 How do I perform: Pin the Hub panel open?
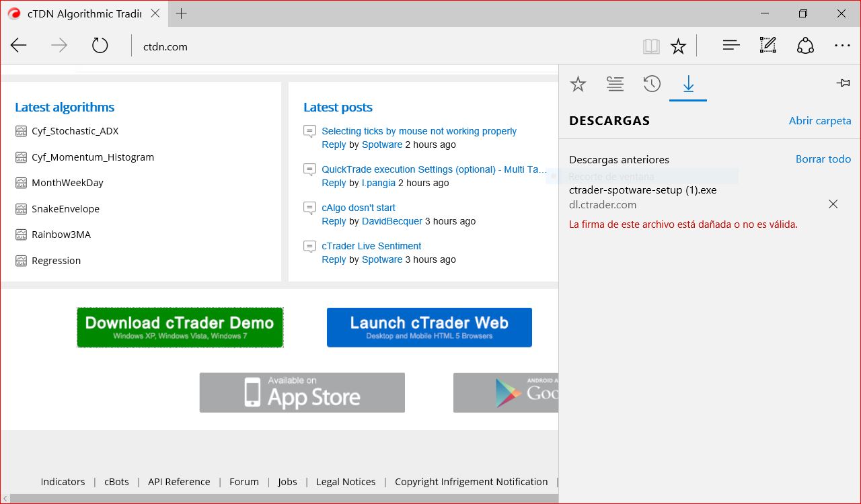(843, 83)
